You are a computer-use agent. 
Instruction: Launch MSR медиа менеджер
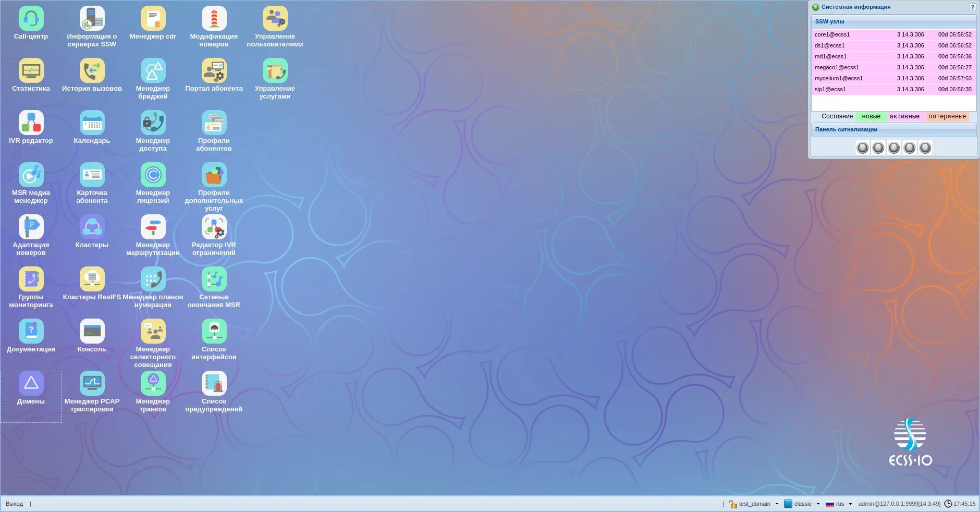coord(31,175)
